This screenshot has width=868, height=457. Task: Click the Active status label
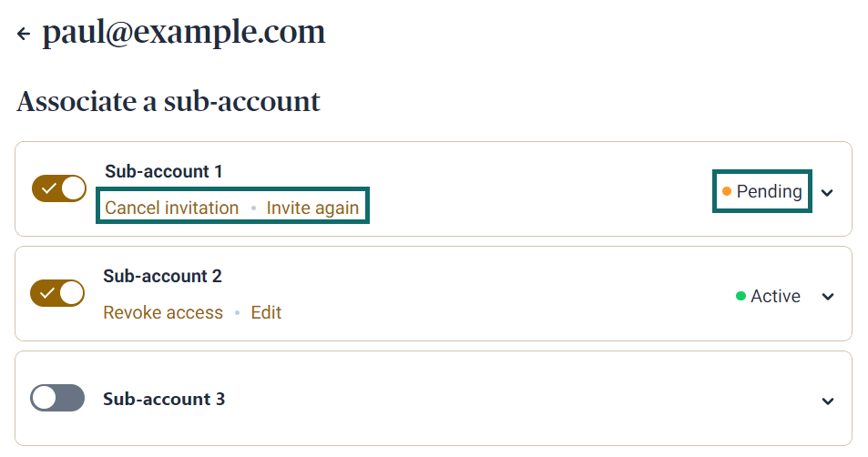point(775,296)
